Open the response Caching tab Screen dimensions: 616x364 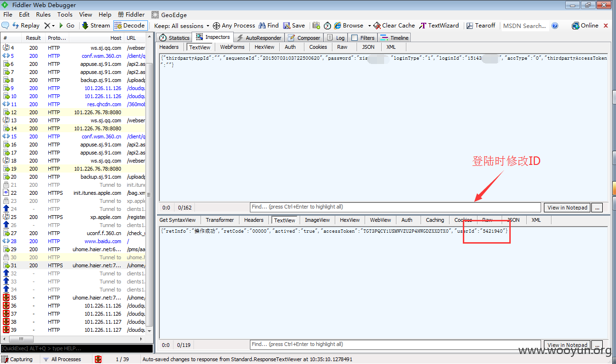(x=435, y=220)
